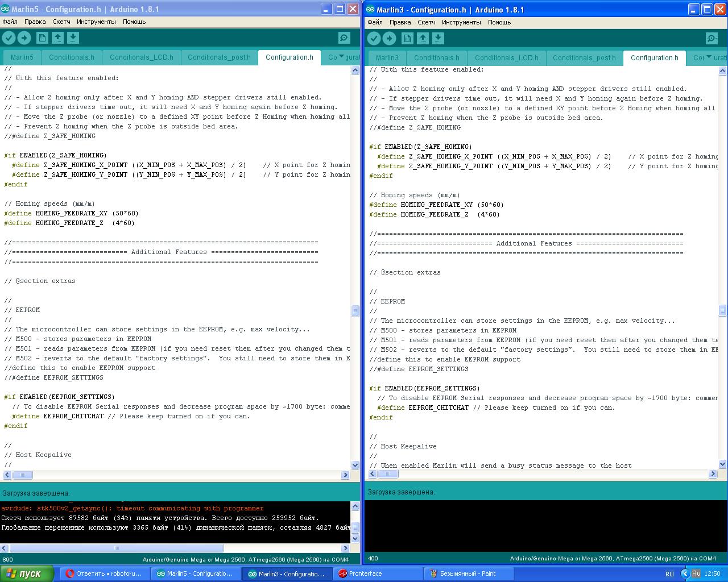Click New sketch icon in Marlin3 window

tap(407, 39)
